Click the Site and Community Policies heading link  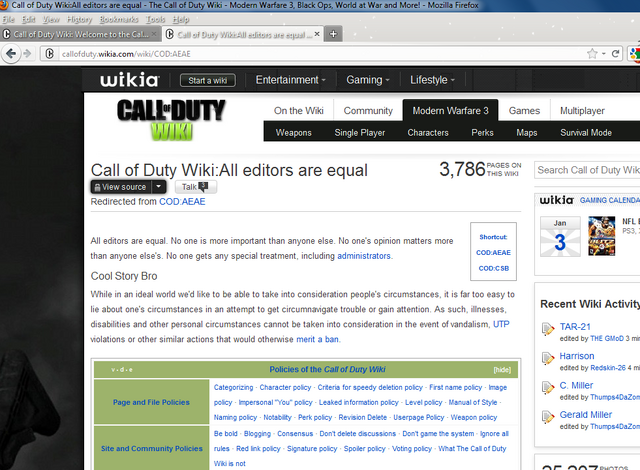pos(151,448)
